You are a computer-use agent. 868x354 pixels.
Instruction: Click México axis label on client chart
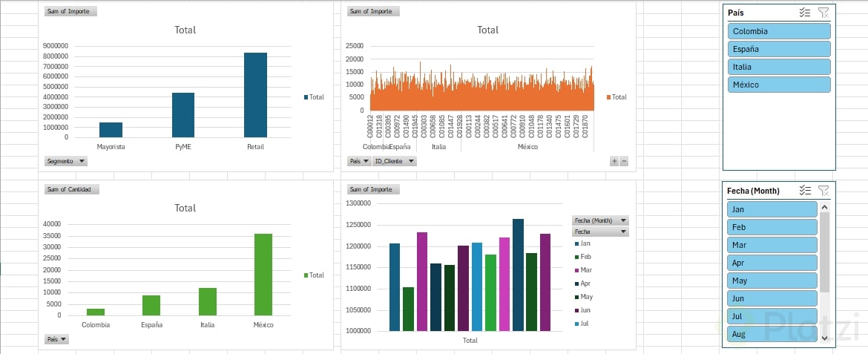pos(527,147)
